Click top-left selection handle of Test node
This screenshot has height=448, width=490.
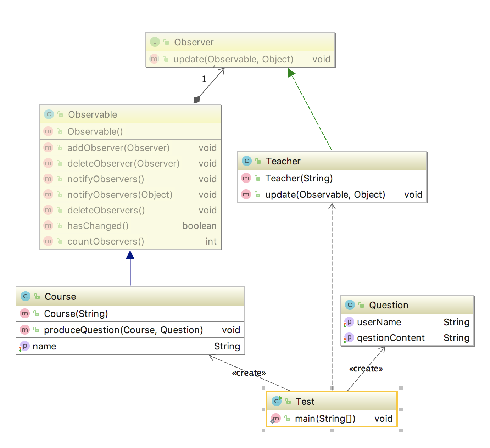[263, 388]
